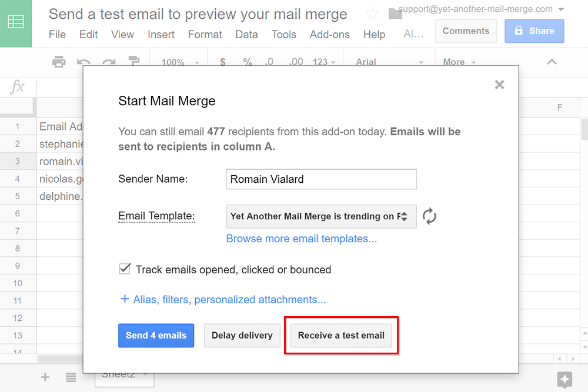The image size is (588, 392).
Task: Move spreadsheet to a folder
Action: click(x=395, y=14)
